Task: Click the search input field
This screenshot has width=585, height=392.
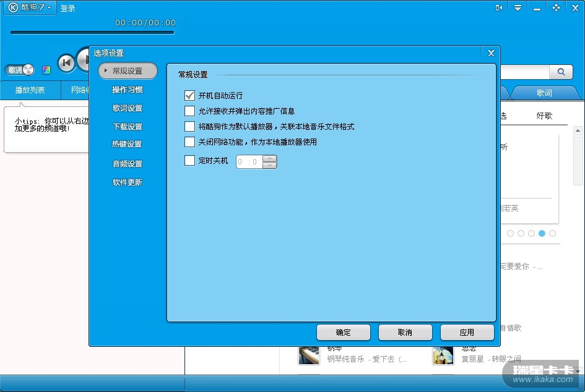Action: pos(524,72)
